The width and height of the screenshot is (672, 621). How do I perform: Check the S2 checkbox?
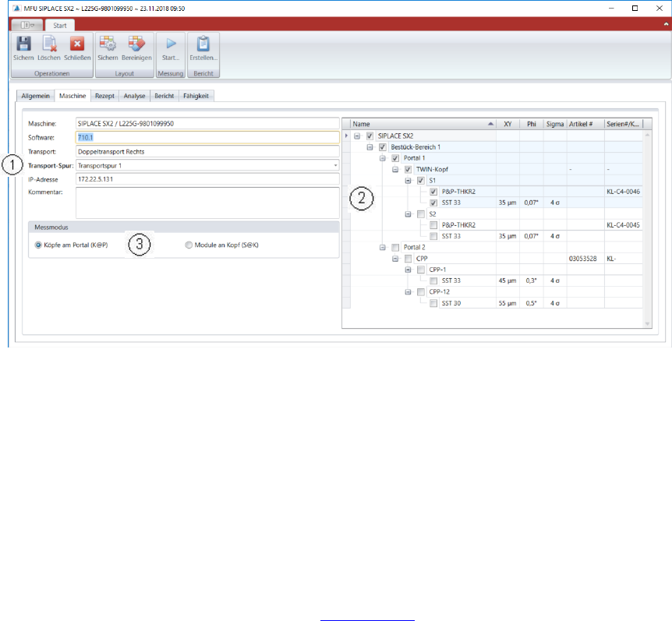click(421, 214)
